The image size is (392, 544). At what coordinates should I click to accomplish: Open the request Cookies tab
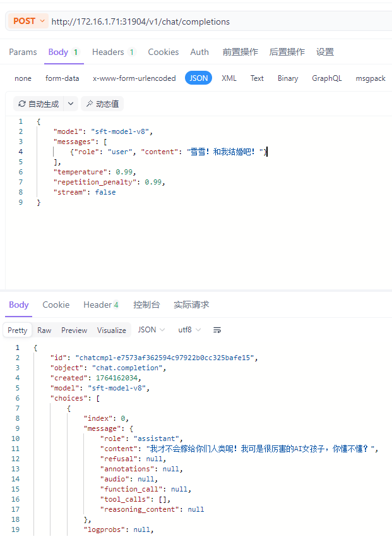163,52
